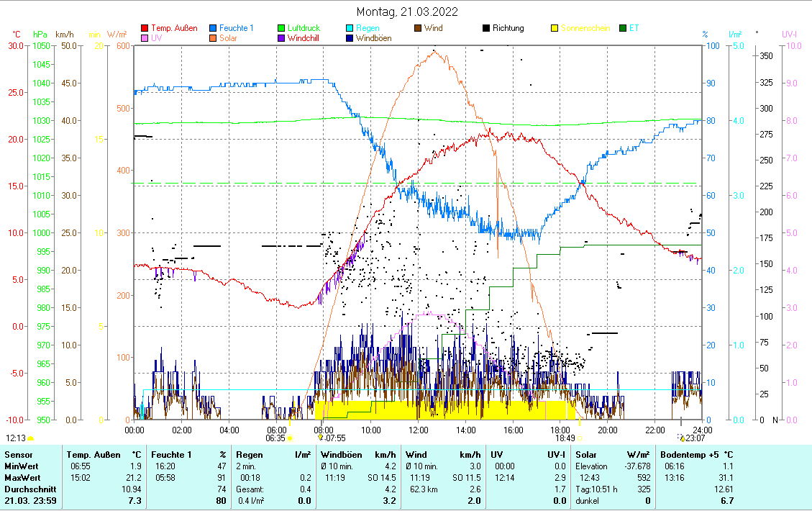The width and height of the screenshot is (812, 511).
Task: Click the blue Feuchte 1 legend swatch
Action: 214,29
